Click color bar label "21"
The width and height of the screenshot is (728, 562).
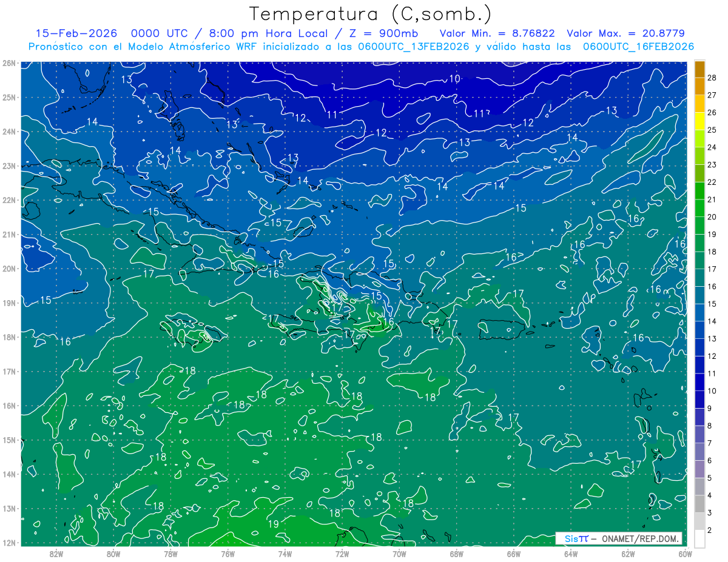pos(712,199)
